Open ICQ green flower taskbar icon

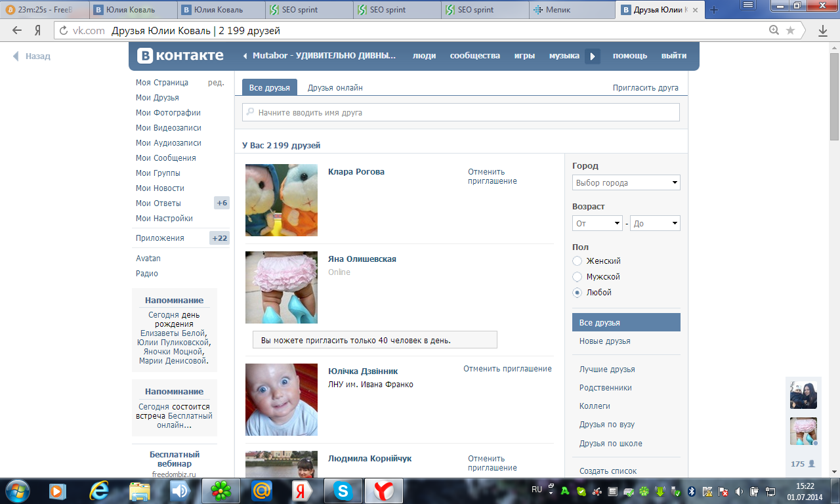(220, 490)
